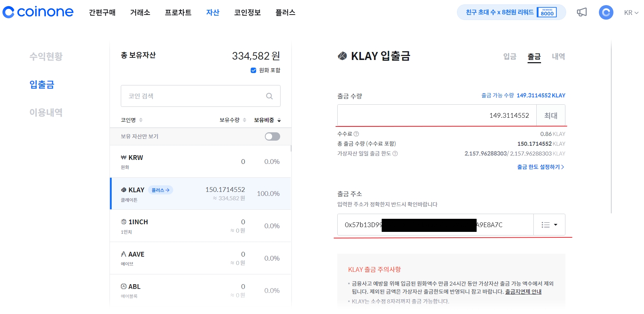Image resolution: width=644 pixels, height=314 pixels.
Task: Go to 수익현황 in the sidebar
Action: coord(46,56)
